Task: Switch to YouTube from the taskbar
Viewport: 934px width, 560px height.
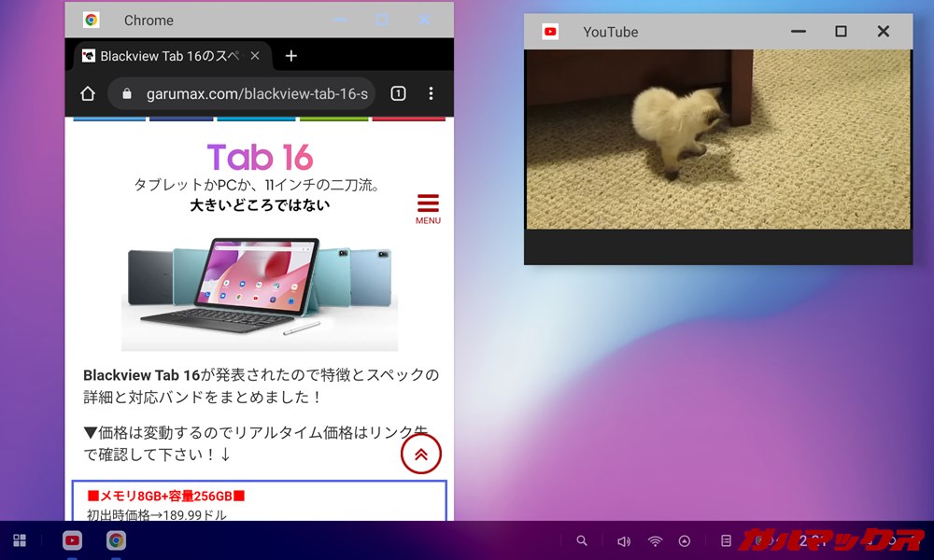Action: [x=72, y=540]
